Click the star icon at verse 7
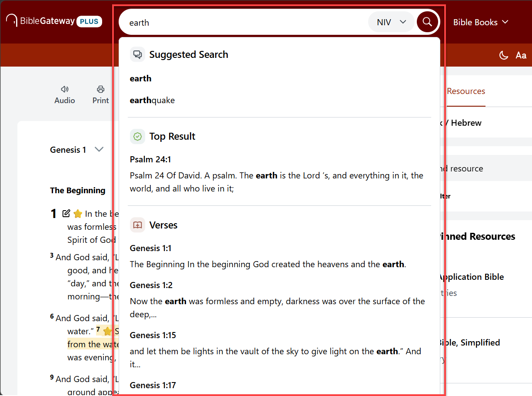The height and width of the screenshot is (396, 532). pos(107,331)
